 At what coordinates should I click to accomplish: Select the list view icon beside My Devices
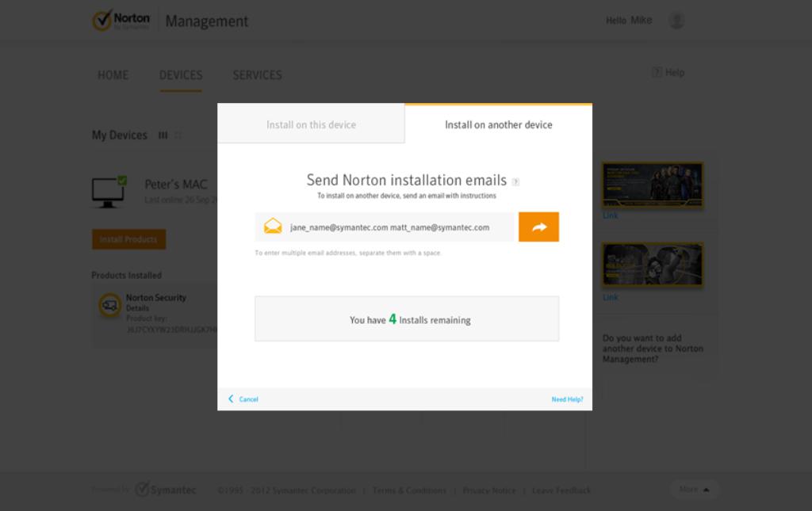(163, 135)
